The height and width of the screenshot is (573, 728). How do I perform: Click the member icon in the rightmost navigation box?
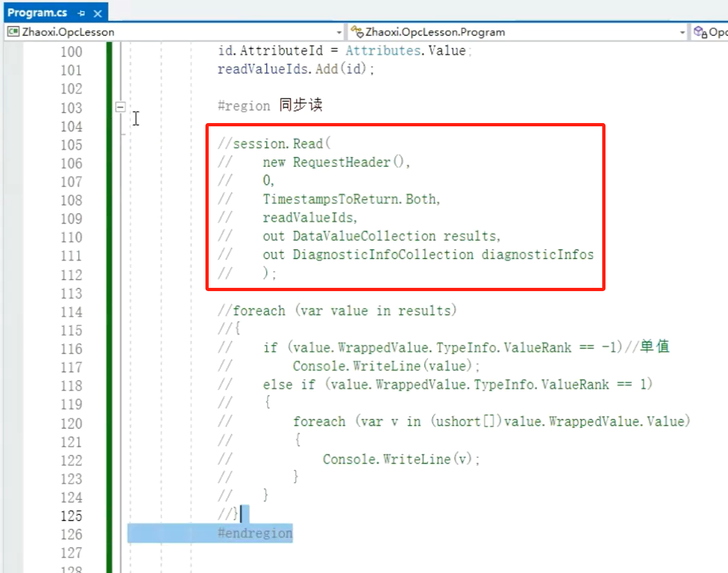[x=700, y=32]
